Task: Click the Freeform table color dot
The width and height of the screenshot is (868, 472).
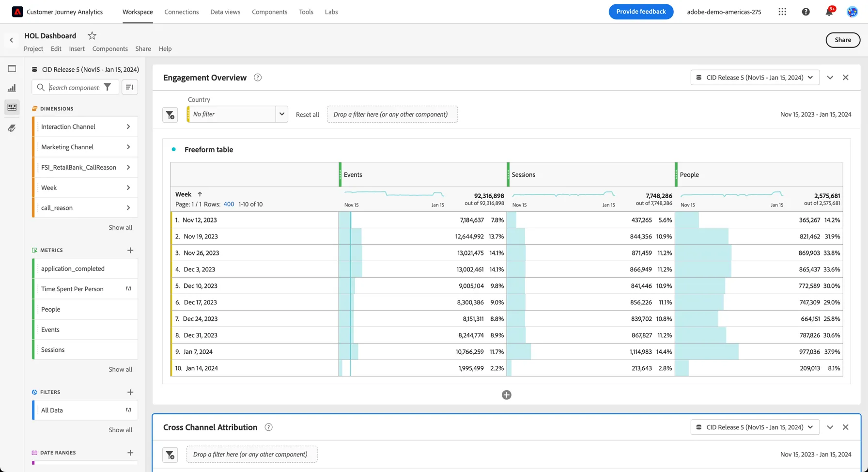Action: coord(173,149)
